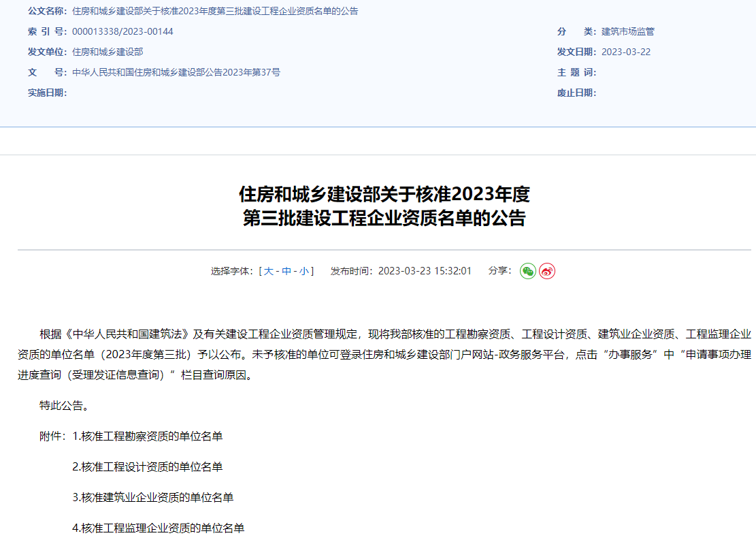Screen dimensions: 756x542
Task: Click the 废止日期 field label
Action: 574,93
